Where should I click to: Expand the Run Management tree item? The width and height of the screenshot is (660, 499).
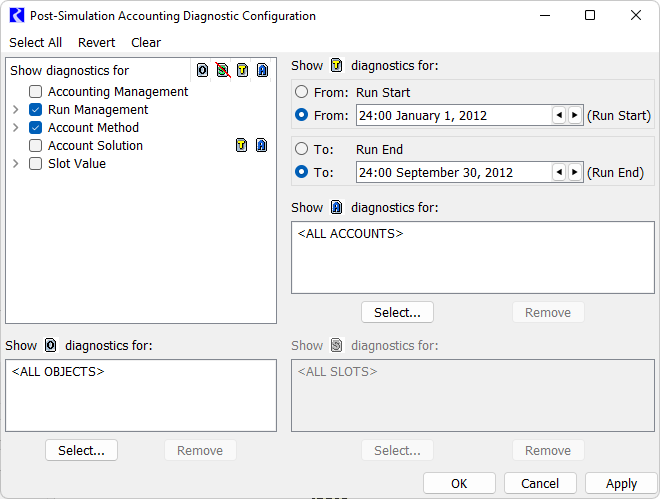pyautogui.click(x=16, y=110)
